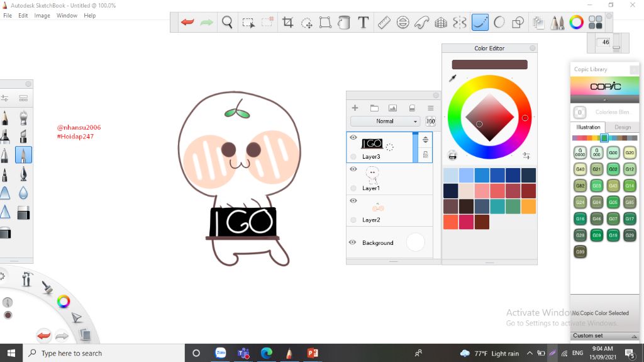Image resolution: width=644 pixels, height=362 pixels.
Task: Use the eyedropper in Color Editor
Action: pos(453,77)
